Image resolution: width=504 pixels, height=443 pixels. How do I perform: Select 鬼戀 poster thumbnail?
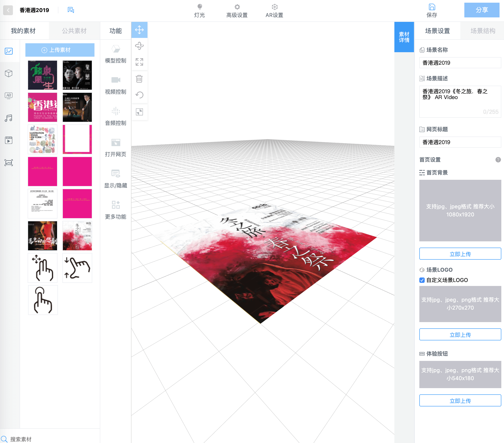click(x=77, y=75)
